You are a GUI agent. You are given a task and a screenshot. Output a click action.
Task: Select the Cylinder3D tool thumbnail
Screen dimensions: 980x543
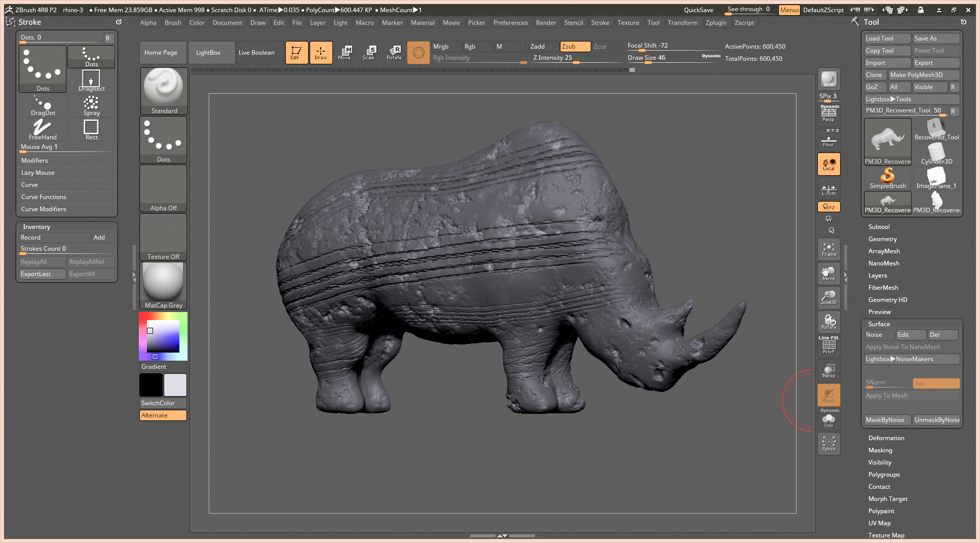(936, 154)
